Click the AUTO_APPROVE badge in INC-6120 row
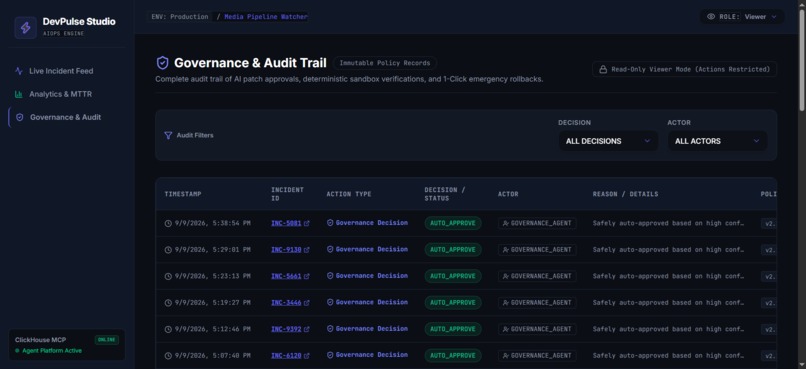806x369 pixels. (x=453, y=356)
